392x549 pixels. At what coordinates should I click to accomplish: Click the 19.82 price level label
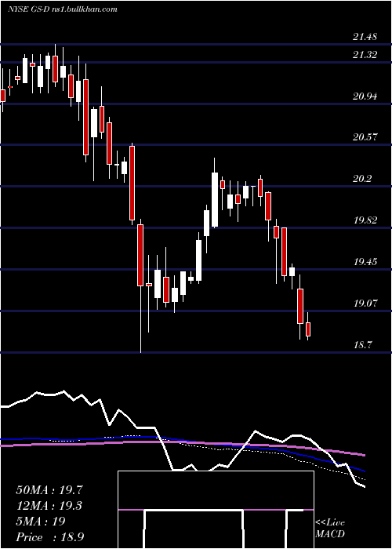(365, 220)
